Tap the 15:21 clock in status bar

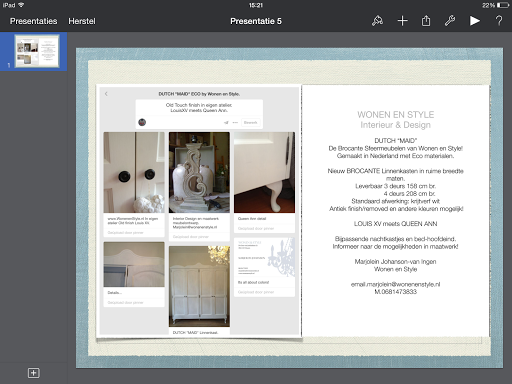pos(256,5)
